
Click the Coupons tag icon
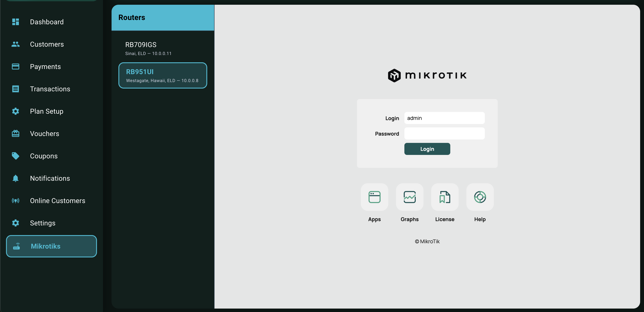(x=15, y=156)
